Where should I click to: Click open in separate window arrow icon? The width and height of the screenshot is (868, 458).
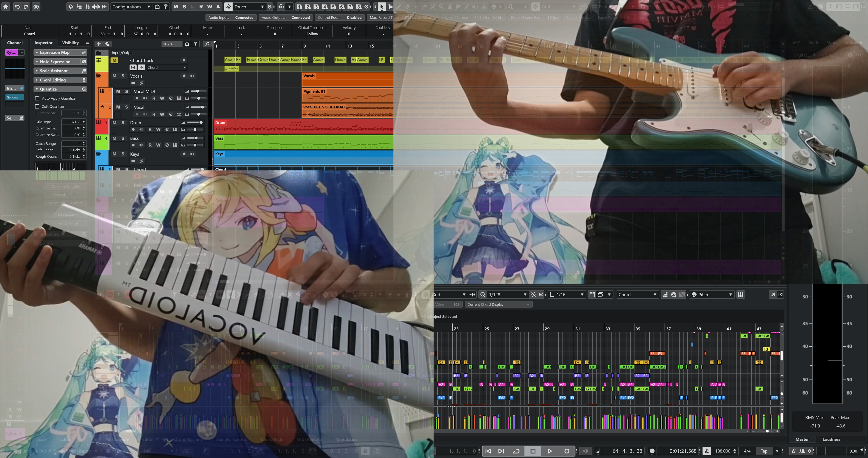tap(773, 295)
